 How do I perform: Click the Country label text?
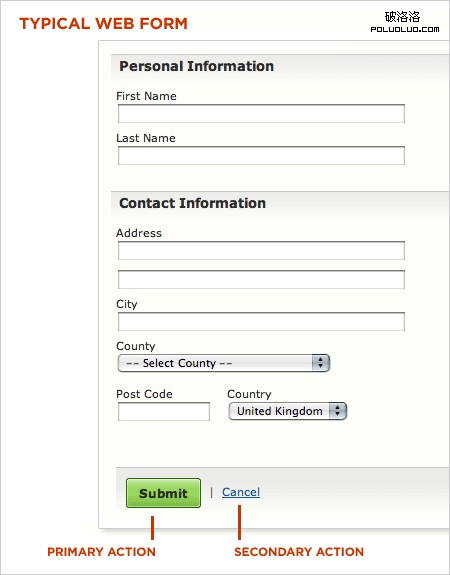pos(249,394)
